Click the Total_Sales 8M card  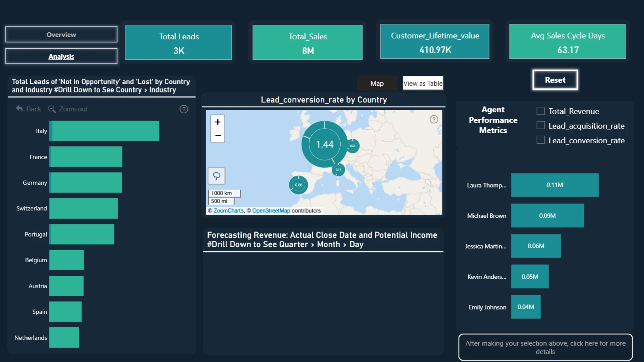(x=308, y=43)
